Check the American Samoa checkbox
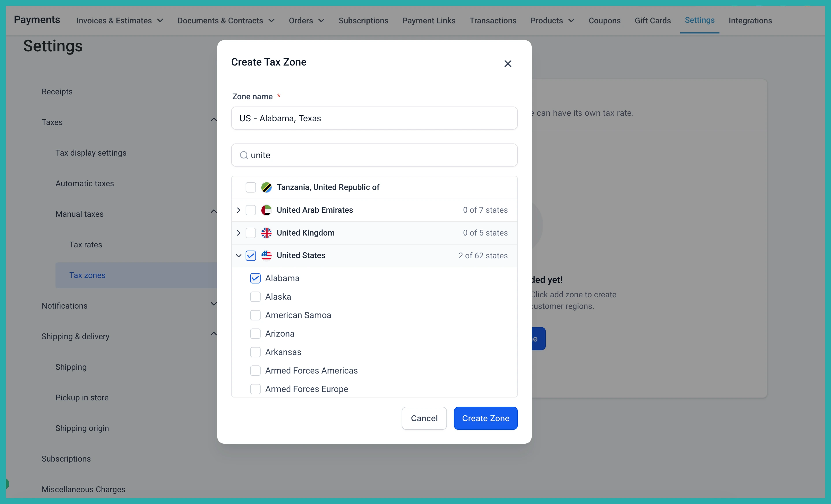This screenshot has height=504, width=831. coord(255,315)
